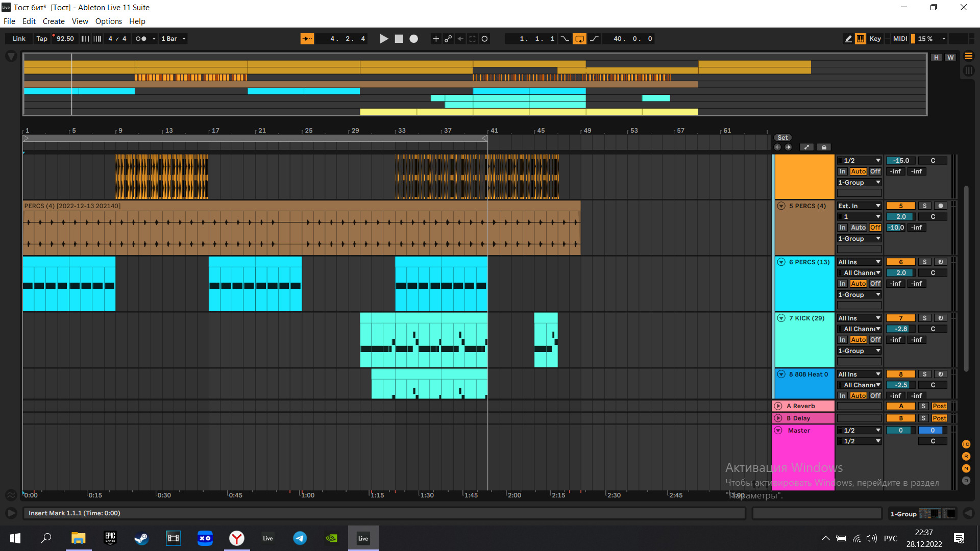Click the Set locator button
Screen dimensions: 980x551
pyautogui.click(x=783, y=138)
